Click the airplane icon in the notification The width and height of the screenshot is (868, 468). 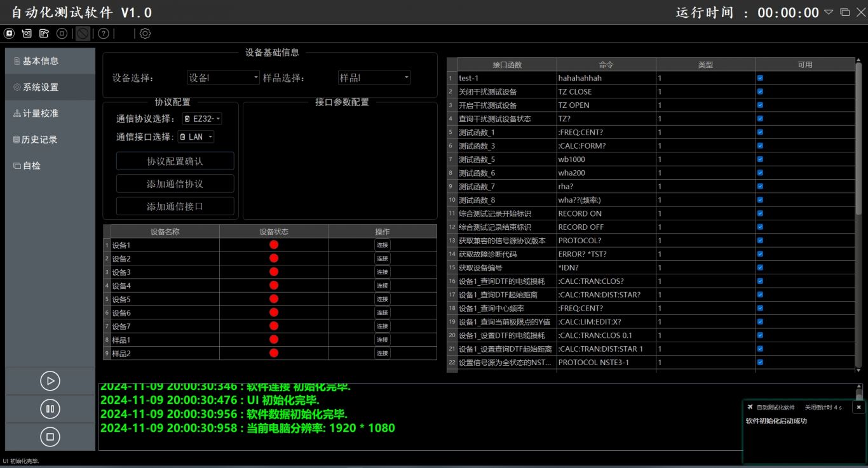click(750, 407)
